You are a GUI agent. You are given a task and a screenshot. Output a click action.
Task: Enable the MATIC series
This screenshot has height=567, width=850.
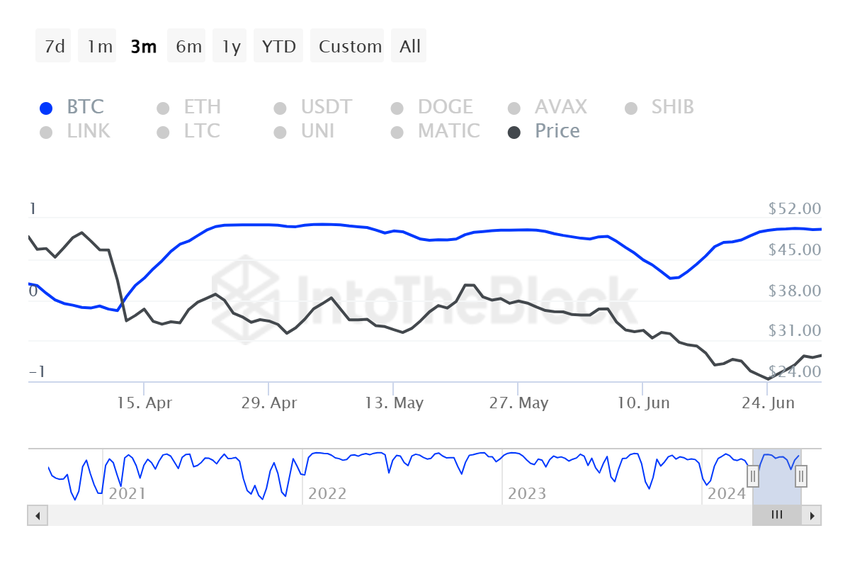click(435, 131)
